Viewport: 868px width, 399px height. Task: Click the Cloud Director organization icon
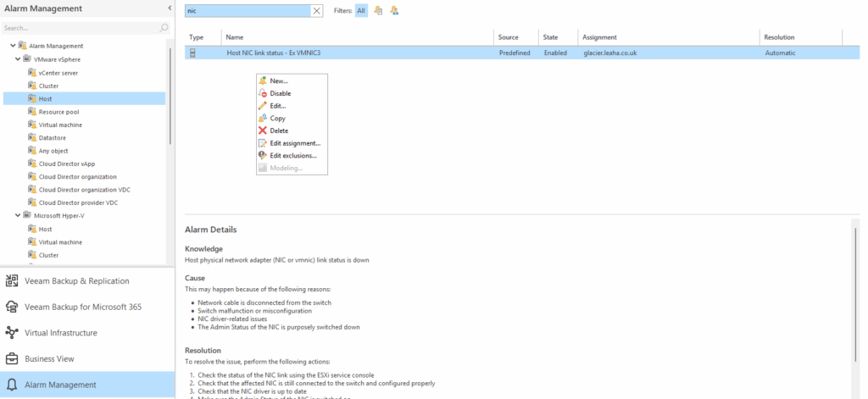(x=32, y=176)
